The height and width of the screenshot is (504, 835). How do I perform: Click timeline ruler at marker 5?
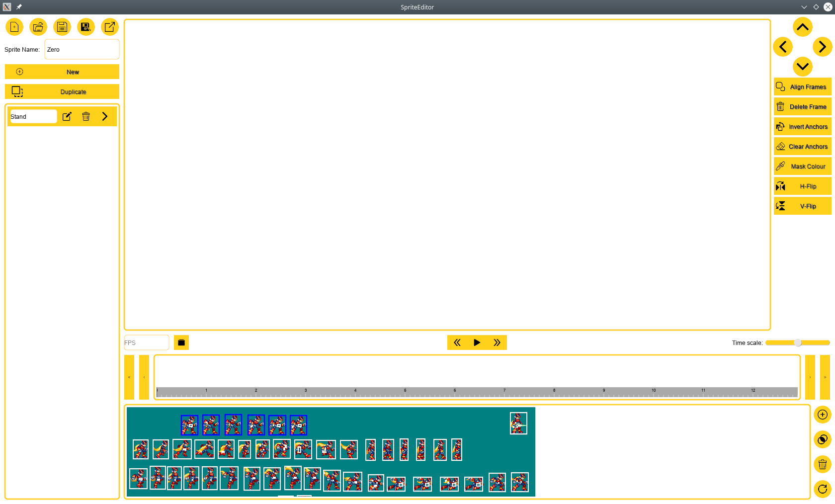pos(405,392)
